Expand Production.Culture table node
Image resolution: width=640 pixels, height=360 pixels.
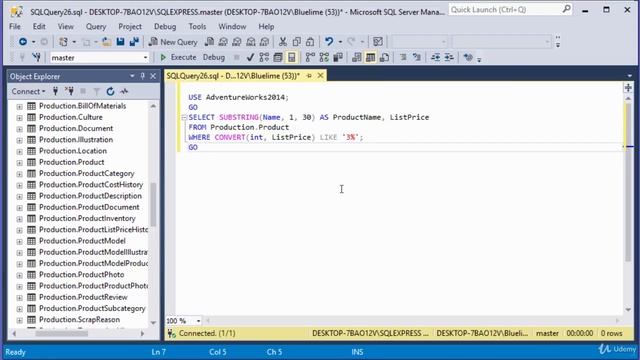[19, 118]
